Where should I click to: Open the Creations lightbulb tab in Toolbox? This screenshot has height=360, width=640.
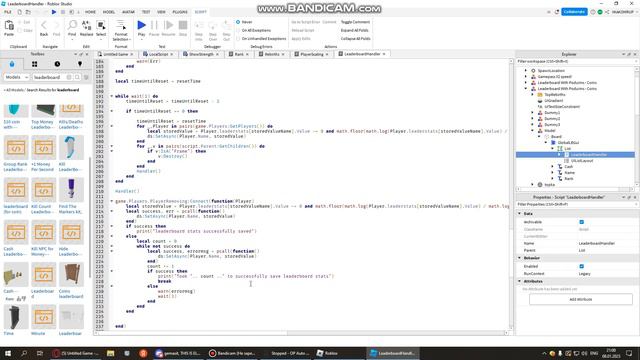coord(80,64)
